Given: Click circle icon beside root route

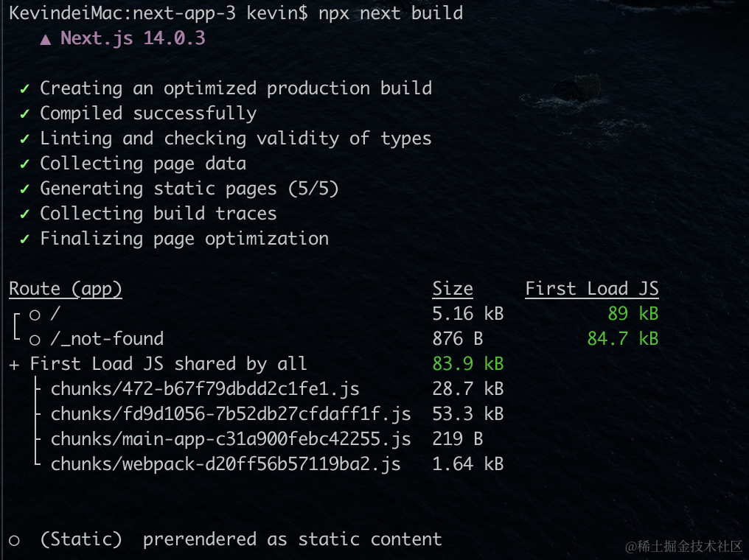Looking at the screenshot, I should [x=35, y=315].
